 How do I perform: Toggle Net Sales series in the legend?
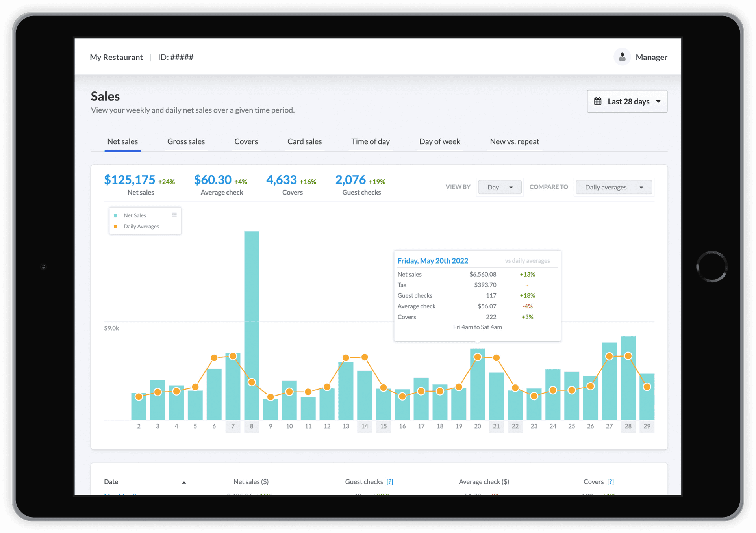click(135, 215)
